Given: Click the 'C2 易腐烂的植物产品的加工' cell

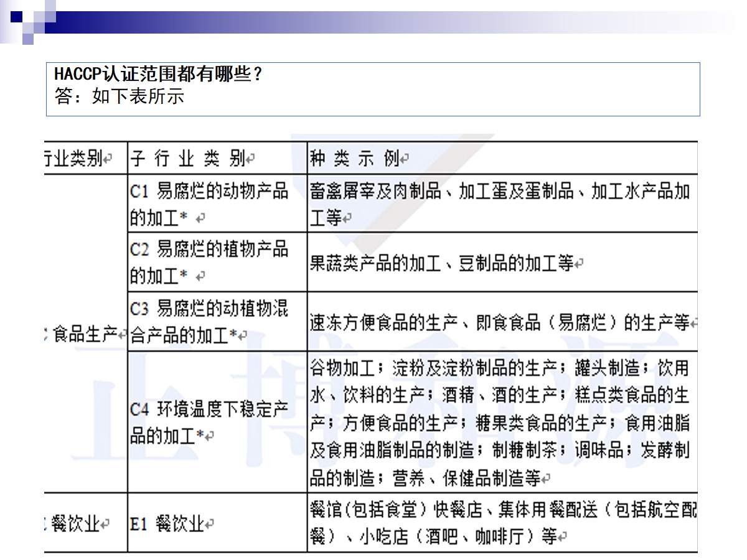Looking at the screenshot, I should click(209, 262).
